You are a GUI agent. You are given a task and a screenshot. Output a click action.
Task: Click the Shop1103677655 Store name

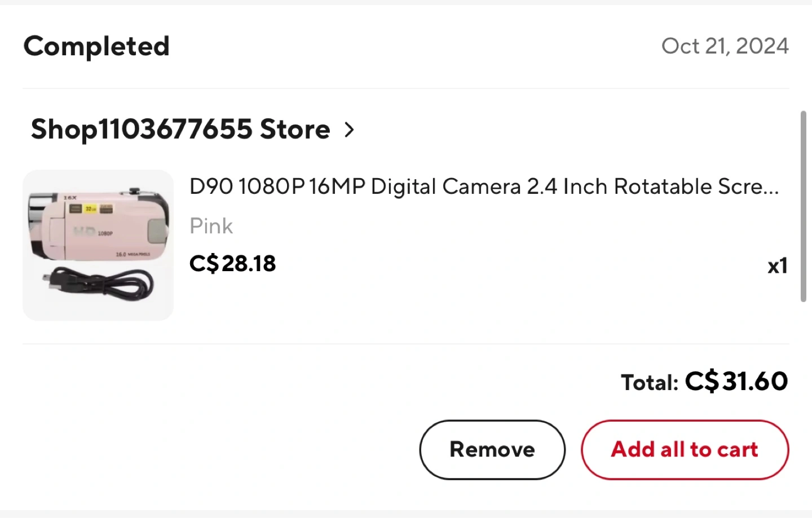click(x=180, y=129)
